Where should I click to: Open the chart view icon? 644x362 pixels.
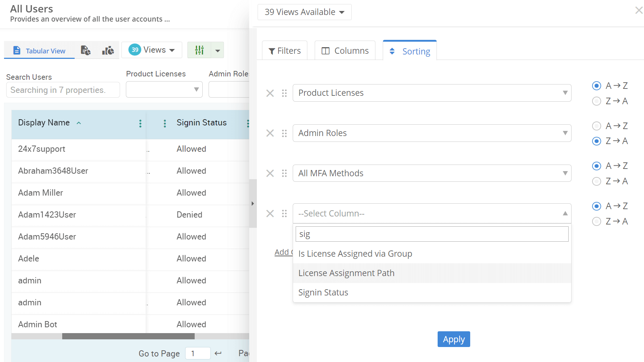pos(108,50)
